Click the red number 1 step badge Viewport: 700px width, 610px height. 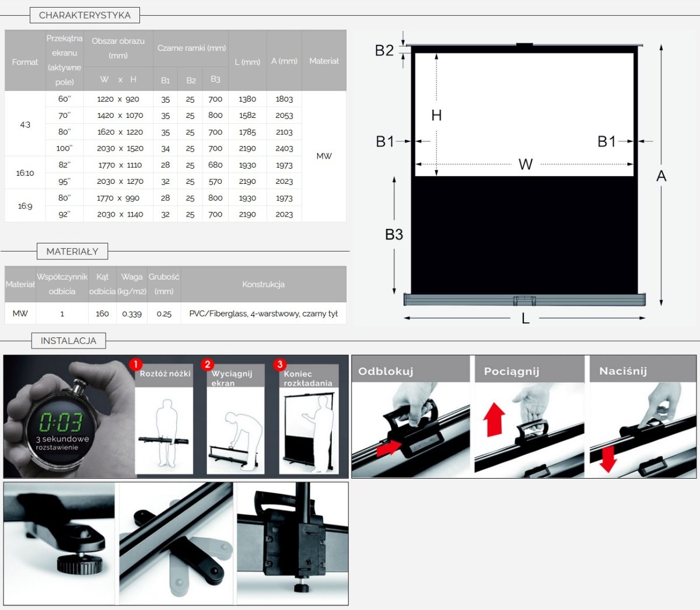135,365
